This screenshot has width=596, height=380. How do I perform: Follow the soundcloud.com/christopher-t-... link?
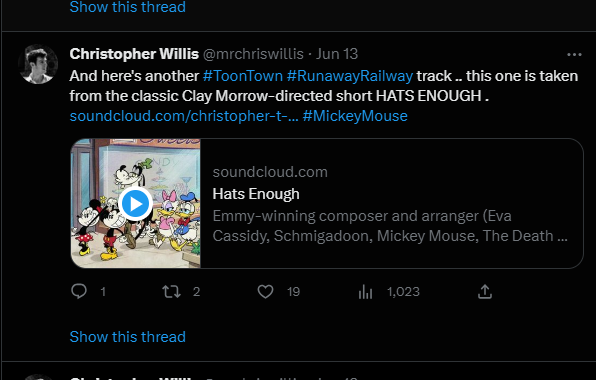click(x=184, y=116)
